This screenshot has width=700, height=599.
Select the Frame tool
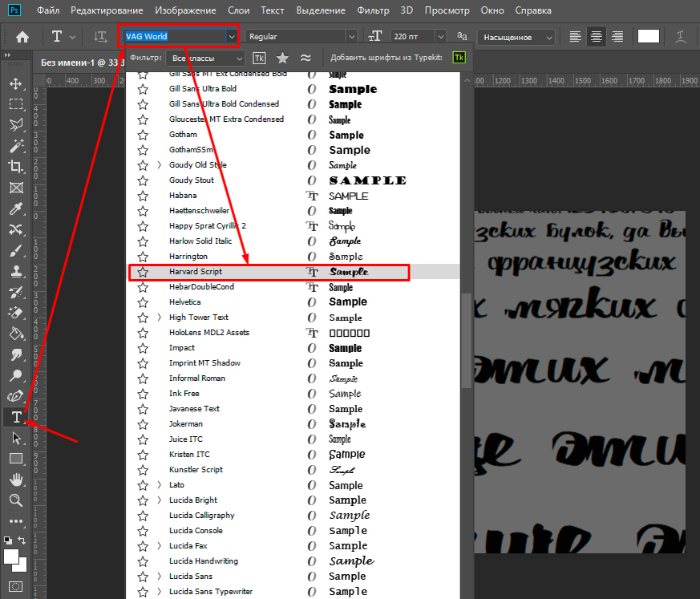pyautogui.click(x=16, y=188)
